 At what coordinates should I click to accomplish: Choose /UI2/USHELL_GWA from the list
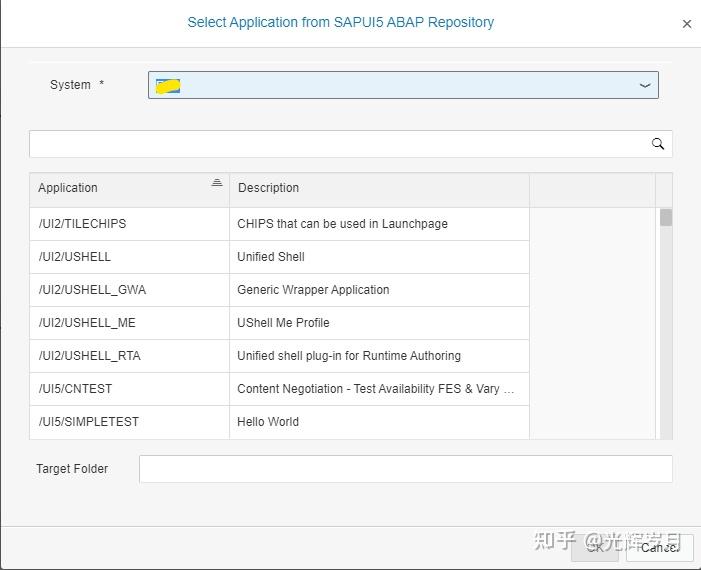[92, 290]
